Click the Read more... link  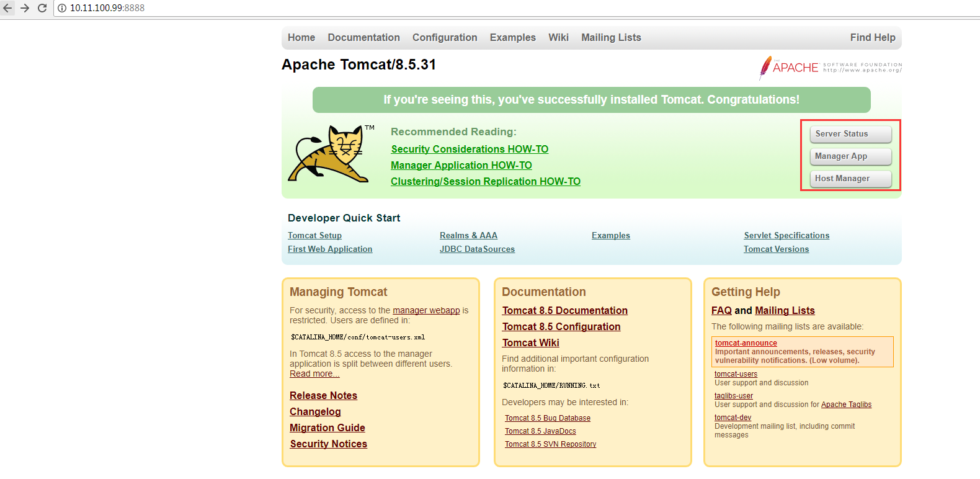coord(314,374)
